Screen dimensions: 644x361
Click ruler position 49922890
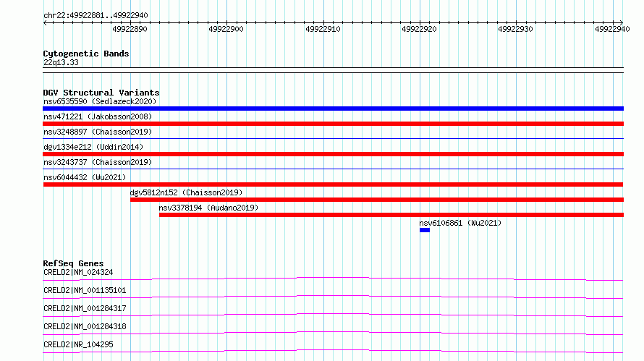130,29
